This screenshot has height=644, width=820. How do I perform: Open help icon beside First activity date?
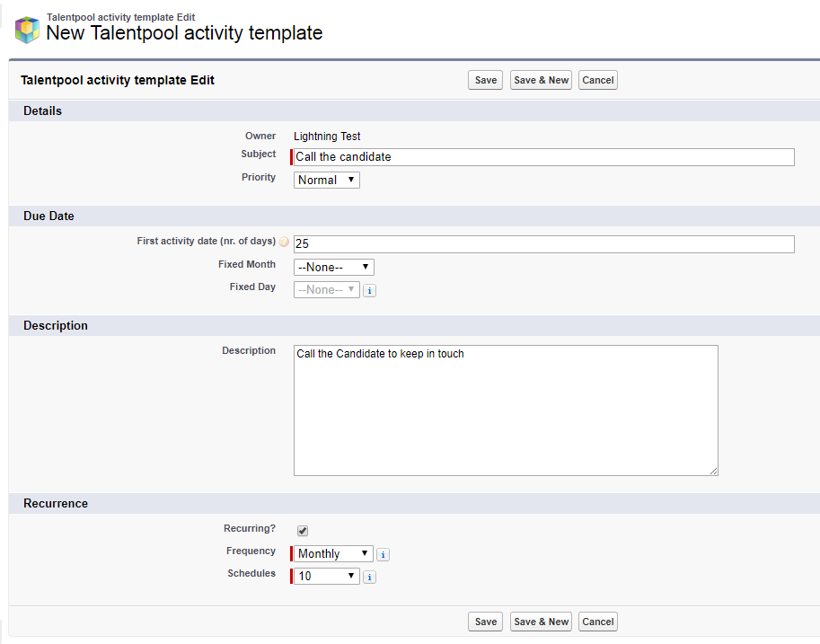(x=284, y=242)
